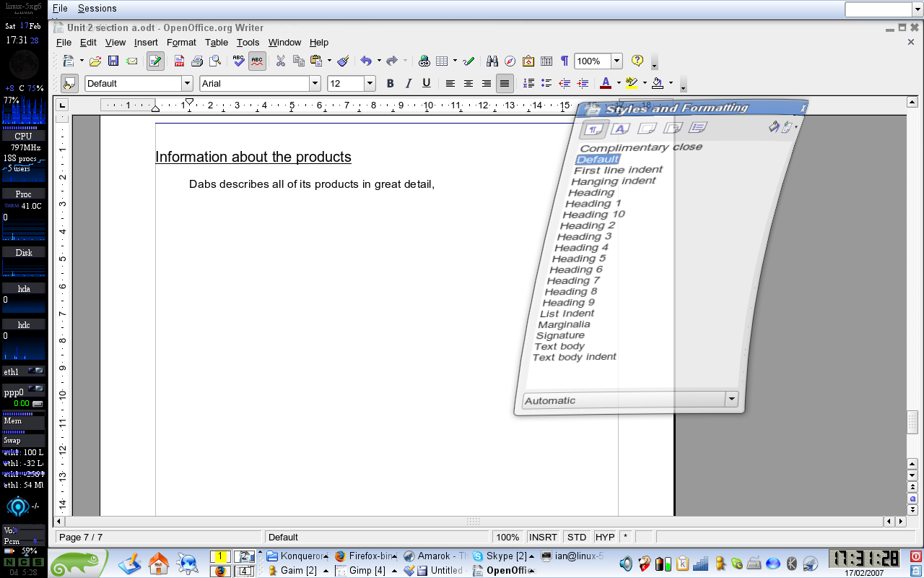This screenshot has width=924, height=578.
Task: Toggle bold formatting
Action: pyautogui.click(x=390, y=84)
